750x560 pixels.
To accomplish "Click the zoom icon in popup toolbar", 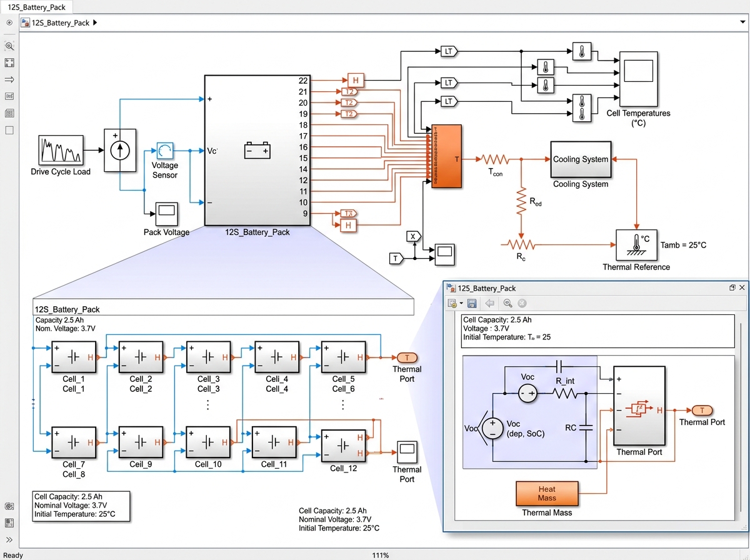I will pyautogui.click(x=507, y=303).
